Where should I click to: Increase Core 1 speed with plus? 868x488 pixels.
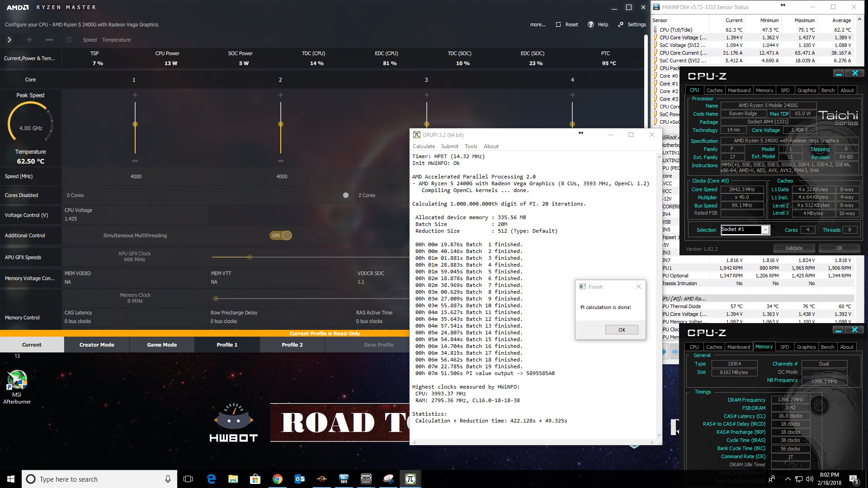click(135, 95)
